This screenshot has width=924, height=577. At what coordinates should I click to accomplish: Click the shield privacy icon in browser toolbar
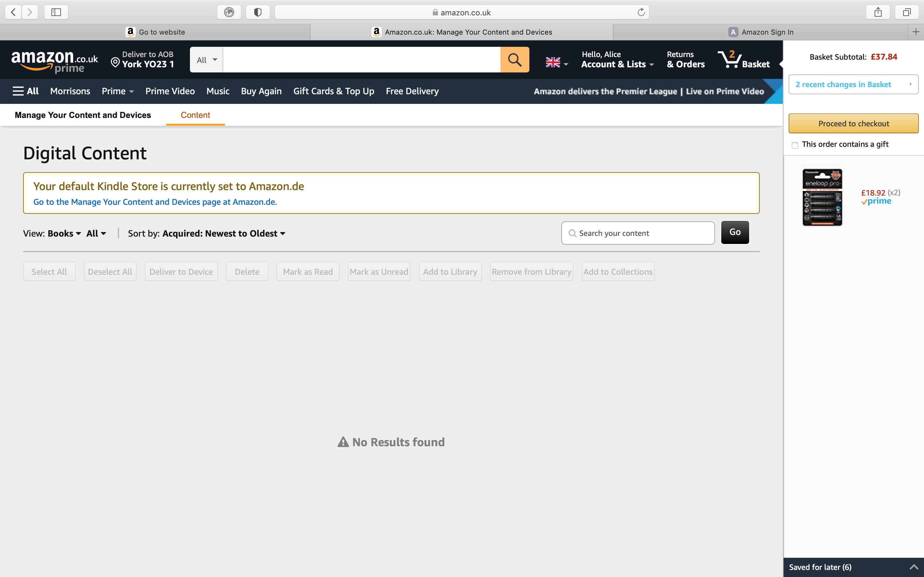pyautogui.click(x=257, y=12)
